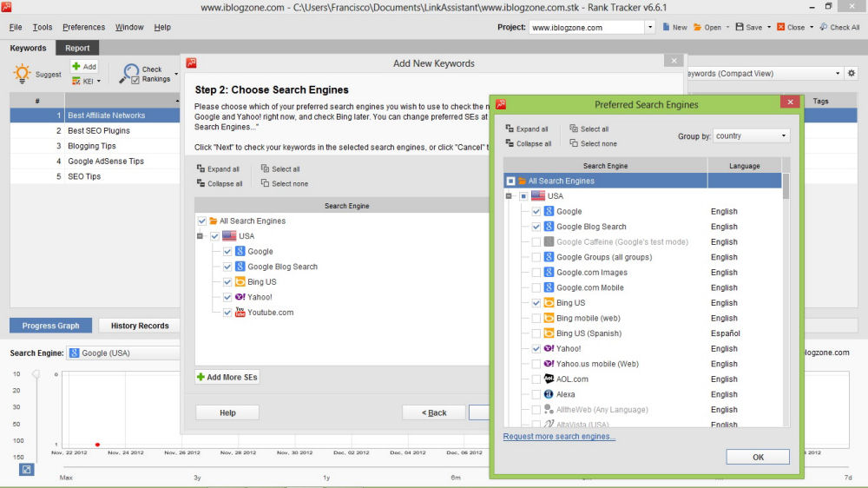Open the Check Rankings dropdown arrow
The image size is (868, 488).
coord(176,74)
